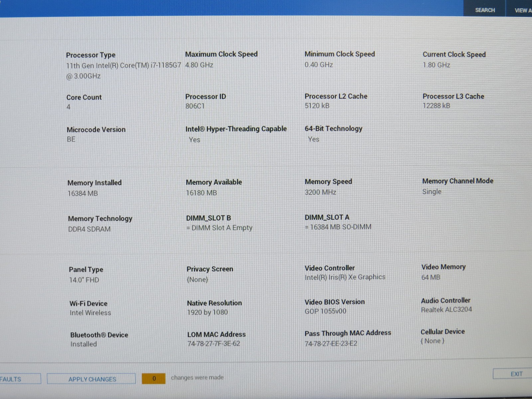Click the Microcode Version value BE
This screenshot has width=532, height=399.
tap(71, 139)
